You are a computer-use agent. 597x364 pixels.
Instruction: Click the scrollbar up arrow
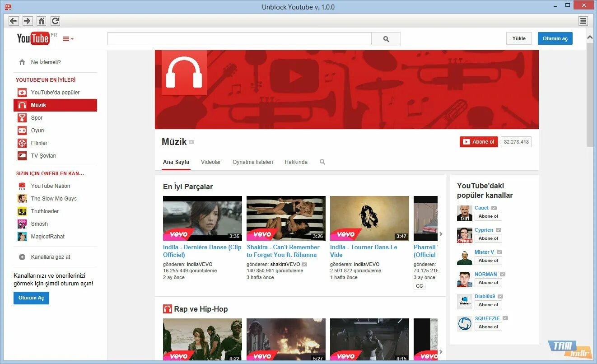(590, 37)
